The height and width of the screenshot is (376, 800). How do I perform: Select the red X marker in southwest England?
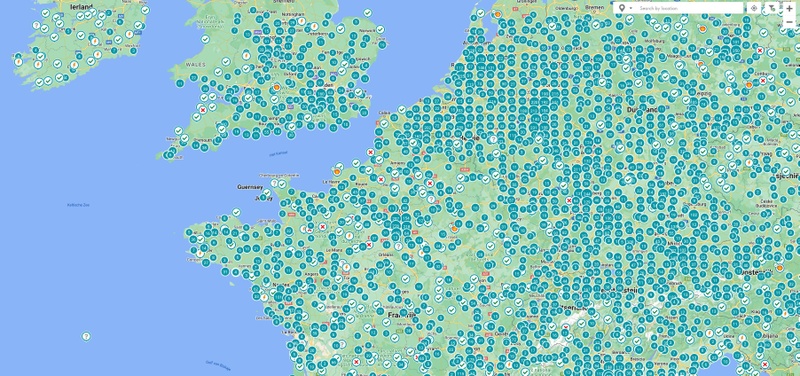pos(203,110)
